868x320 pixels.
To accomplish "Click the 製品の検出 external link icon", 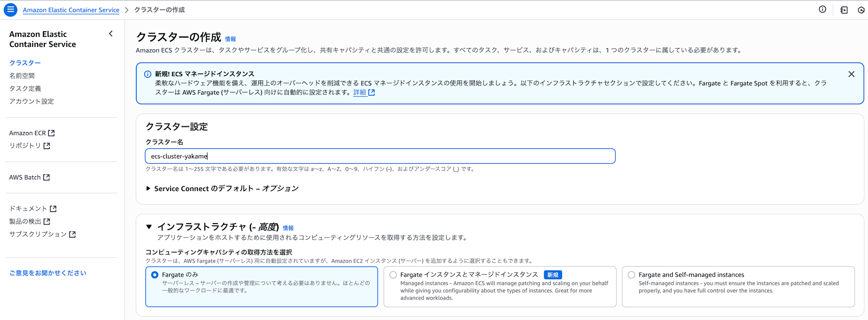I will click(x=47, y=221).
